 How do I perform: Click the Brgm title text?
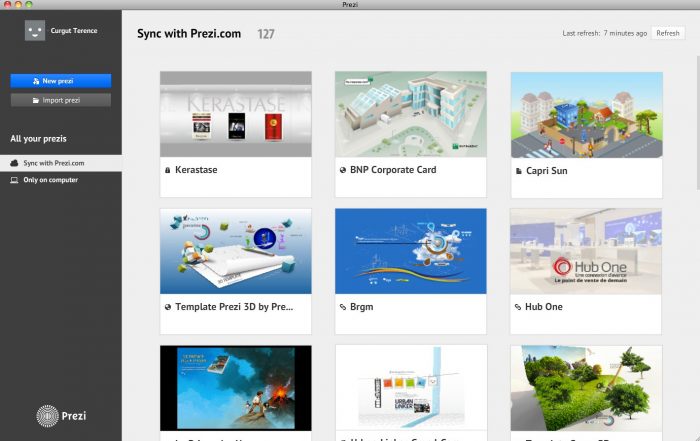(x=362, y=307)
